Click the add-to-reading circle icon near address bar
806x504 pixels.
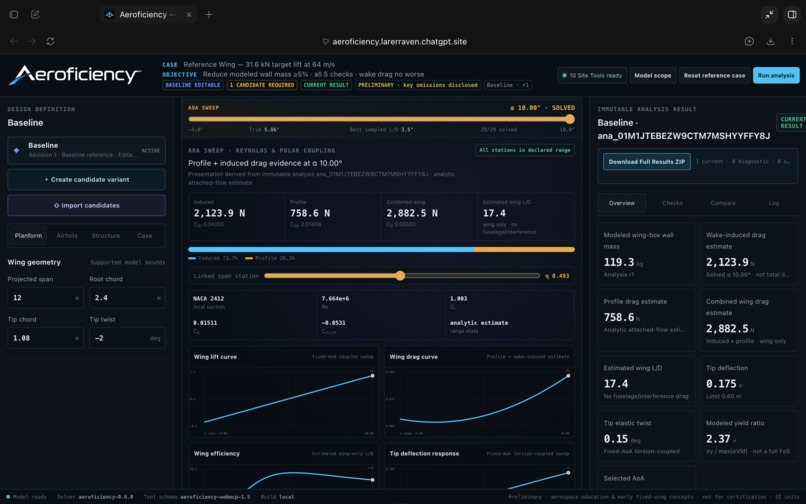[749, 41]
